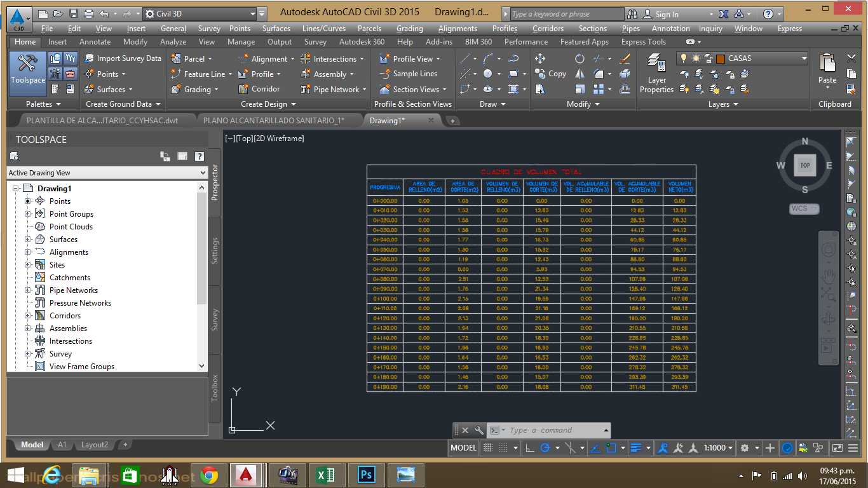The image size is (868, 488).
Task: Click Sample Lines
Action: (408, 74)
